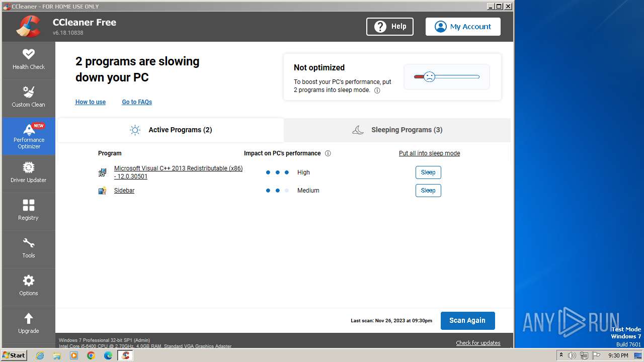Click the High impact dots indicator

(x=277, y=172)
